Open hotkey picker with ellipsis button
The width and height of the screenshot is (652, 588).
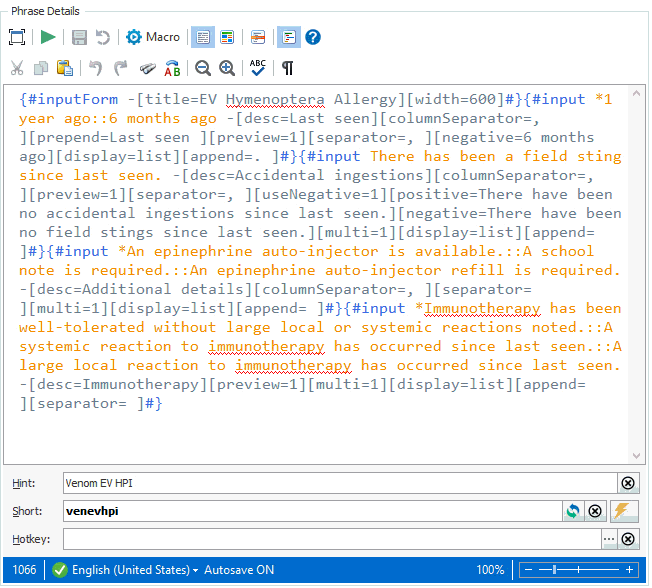610,540
